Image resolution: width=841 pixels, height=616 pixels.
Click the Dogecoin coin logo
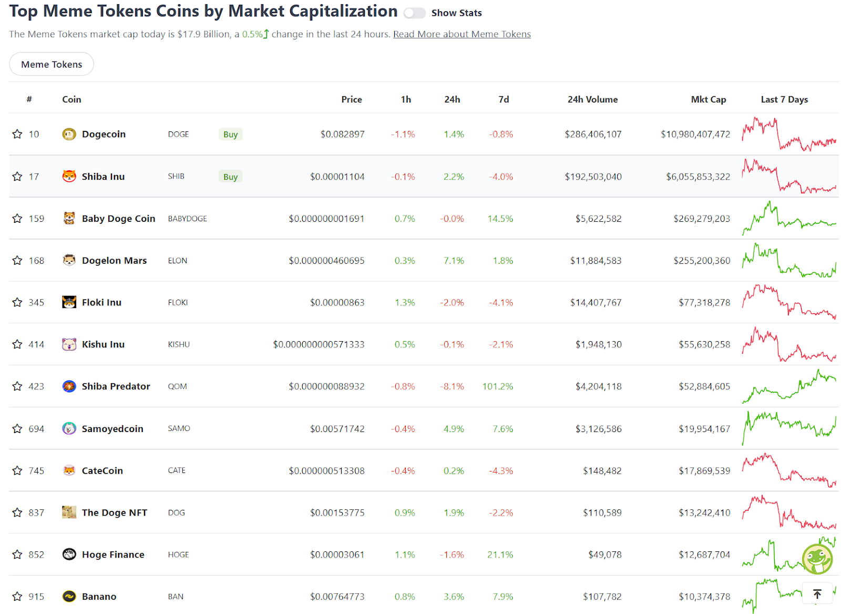click(x=69, y=134)
